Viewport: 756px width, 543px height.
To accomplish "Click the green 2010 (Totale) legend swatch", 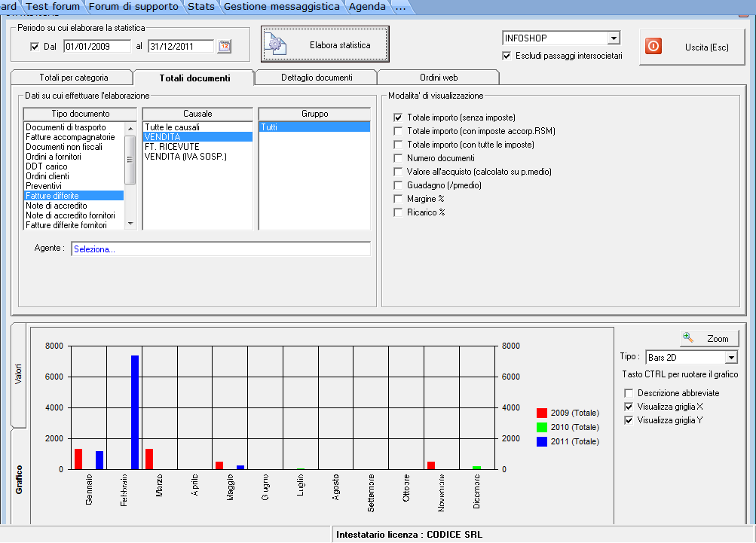I will pyautogui.click(x=542, y=427).
